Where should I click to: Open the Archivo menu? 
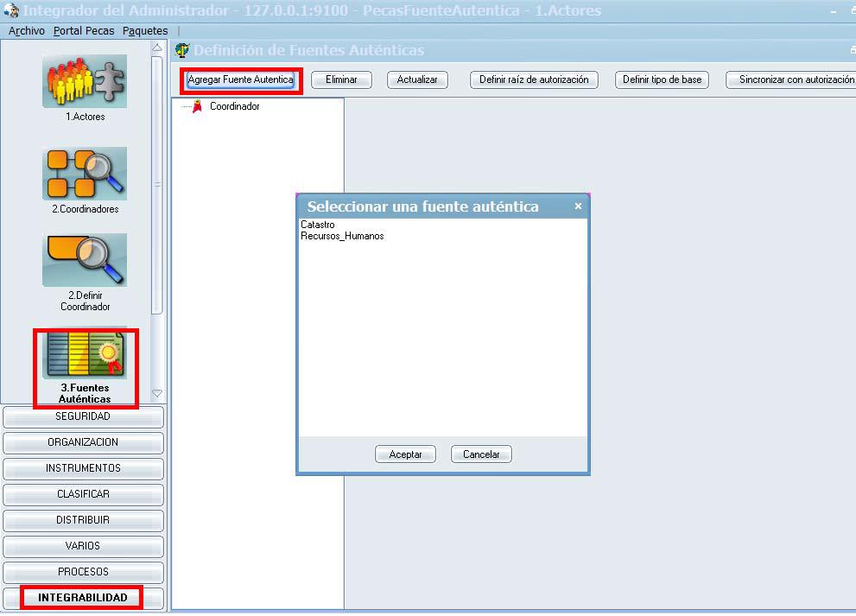coord(26,31)
